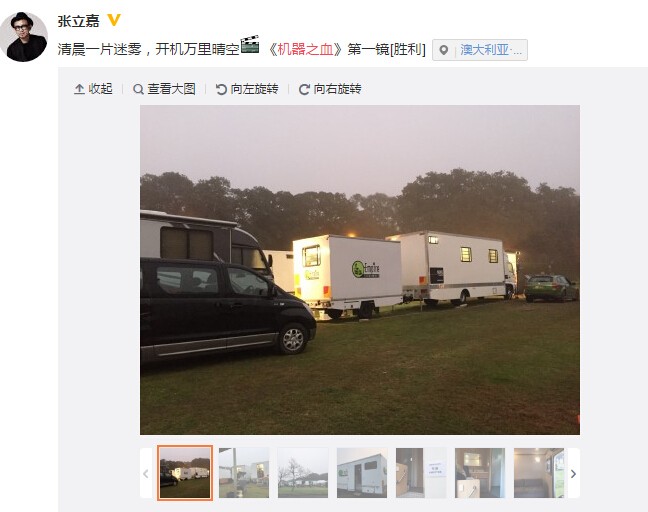Click the yellow V verified badge
This screenshot has width=648, height=512.
[114, 20]
